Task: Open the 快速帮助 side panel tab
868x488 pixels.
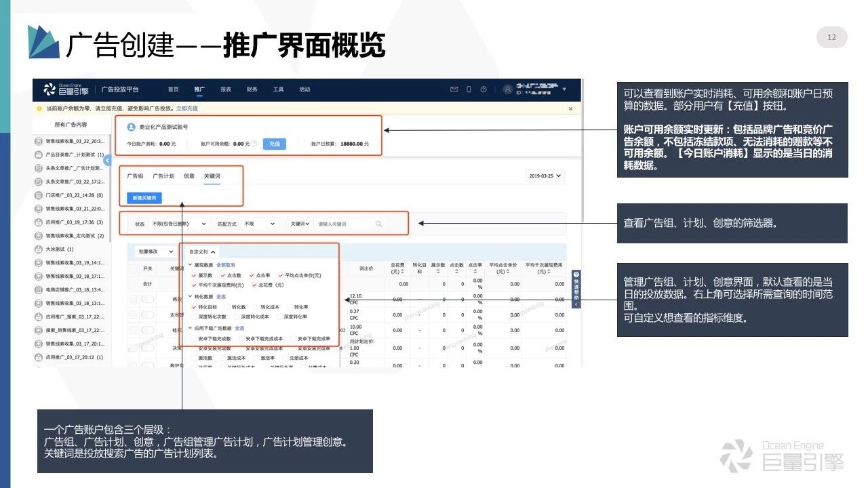Action: [x=576, y=289]
